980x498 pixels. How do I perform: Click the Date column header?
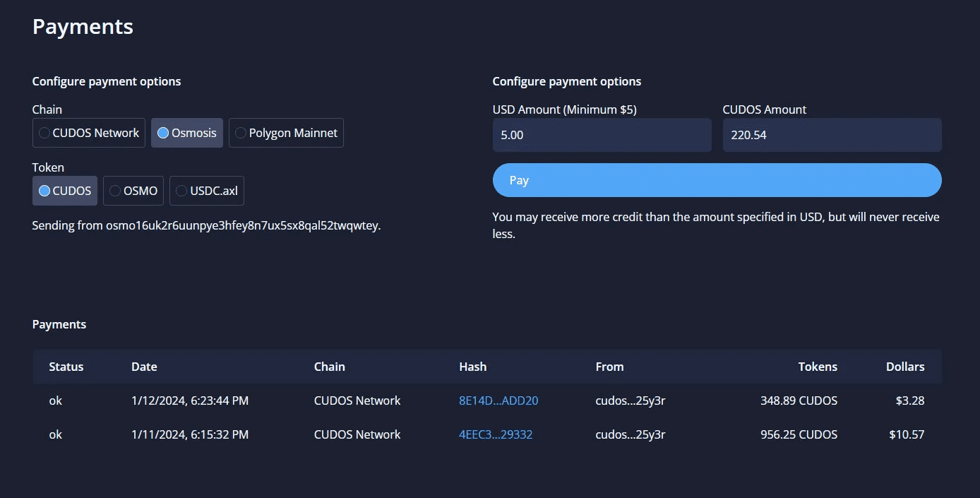pos(144,367)
